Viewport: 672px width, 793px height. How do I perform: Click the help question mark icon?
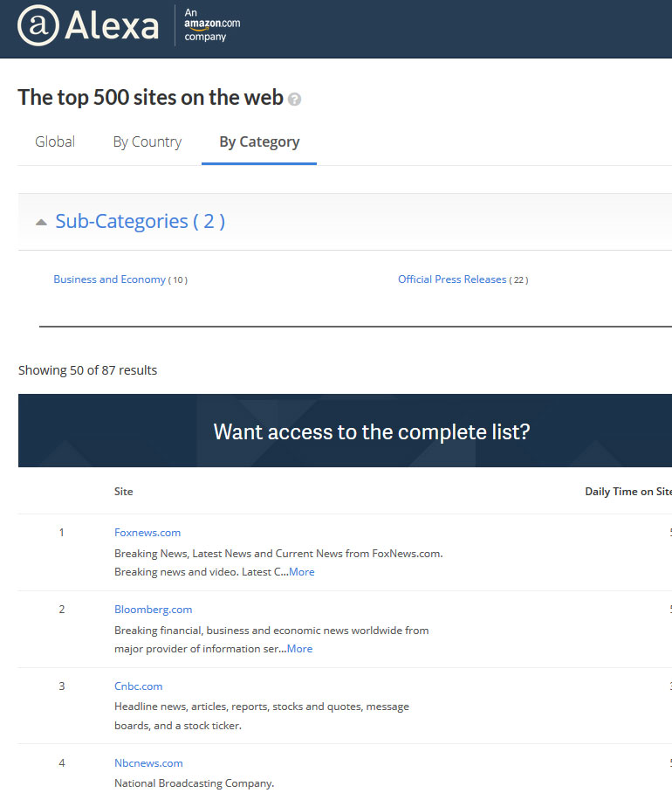(295, 100)
